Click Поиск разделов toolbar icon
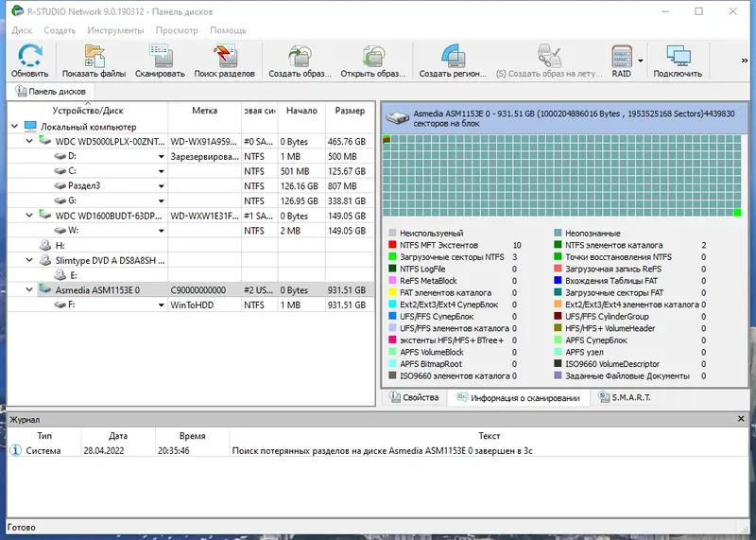The image size is (756, 540). (x=225, y=56)
